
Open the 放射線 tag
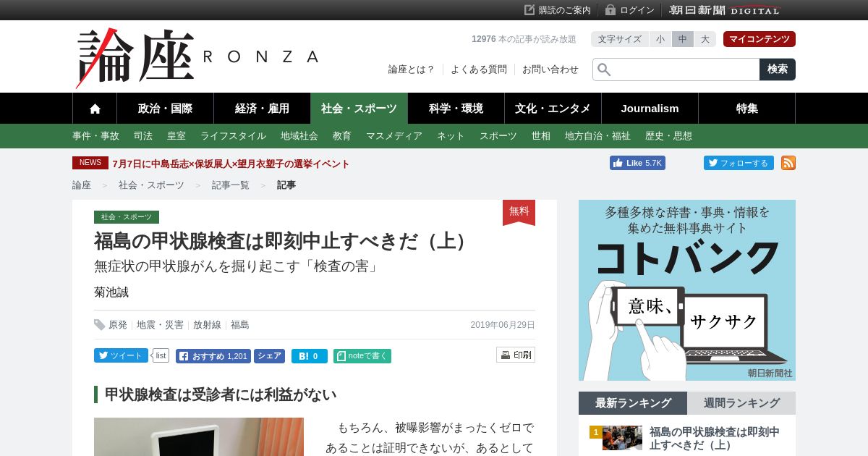coord(207,325)
